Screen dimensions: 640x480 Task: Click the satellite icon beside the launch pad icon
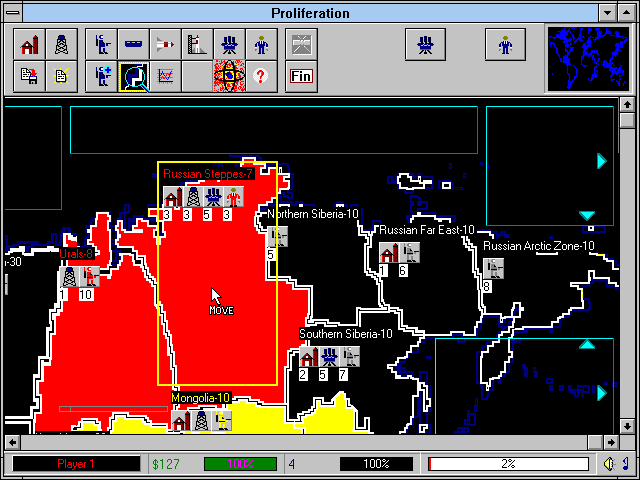(x=229, y=44)
